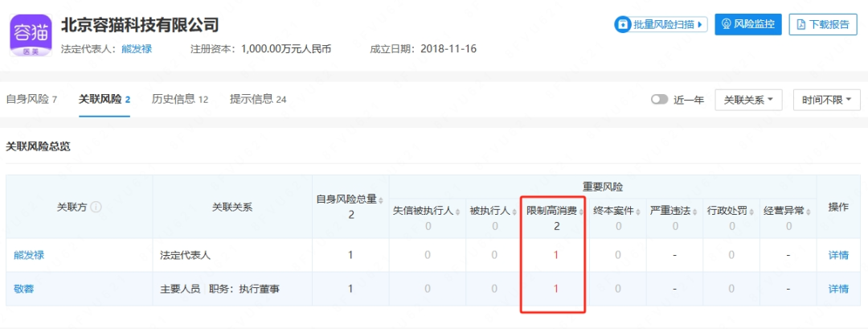The width and height of the screenshot is (868, 329).
Task: Click red 限制高消费 count in 敬蓉 row
Action: 556,289
